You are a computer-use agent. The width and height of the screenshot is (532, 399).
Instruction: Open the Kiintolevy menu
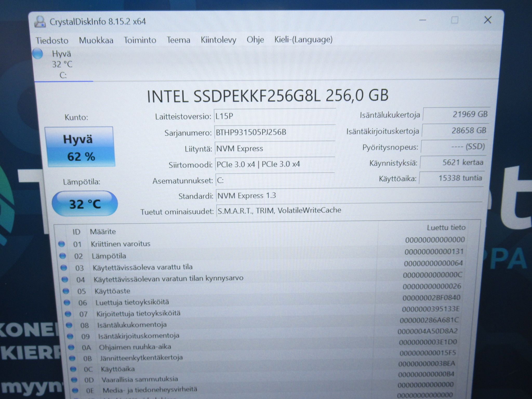218,40
